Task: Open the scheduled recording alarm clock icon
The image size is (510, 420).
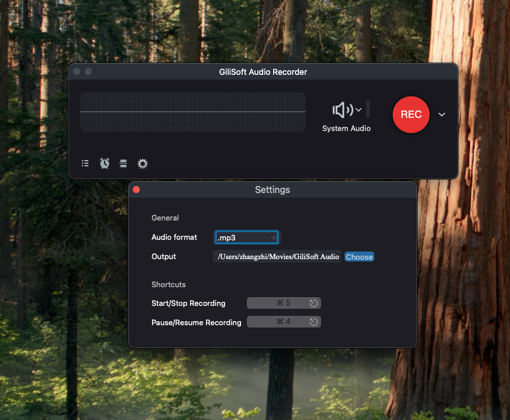Action: click(x=105, y=163)
